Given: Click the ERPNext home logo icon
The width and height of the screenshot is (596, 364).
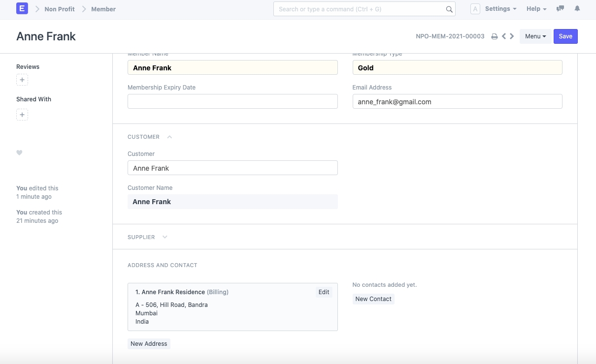Looking at the screenshot, I should click(x=22, y=9).
